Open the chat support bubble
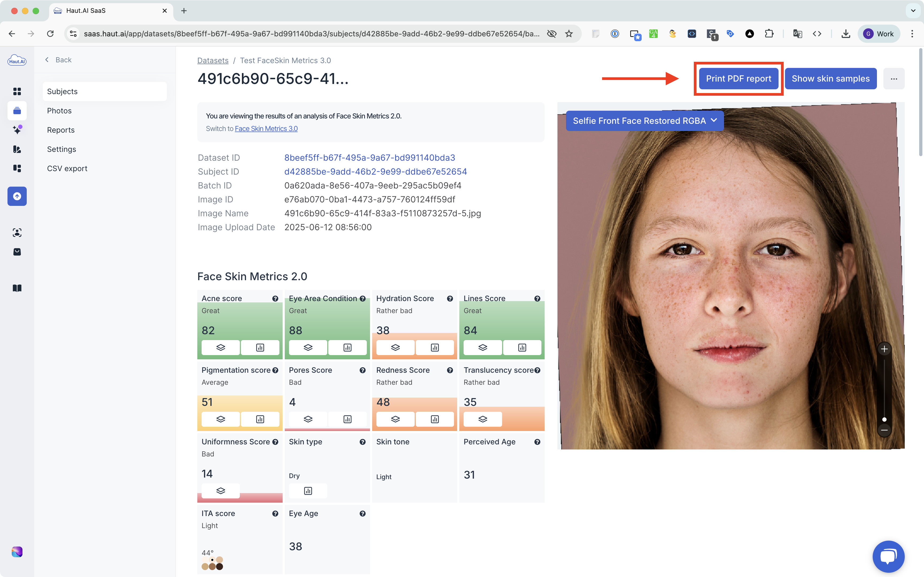This screenshot has width=924, height=577. (888, 556)
